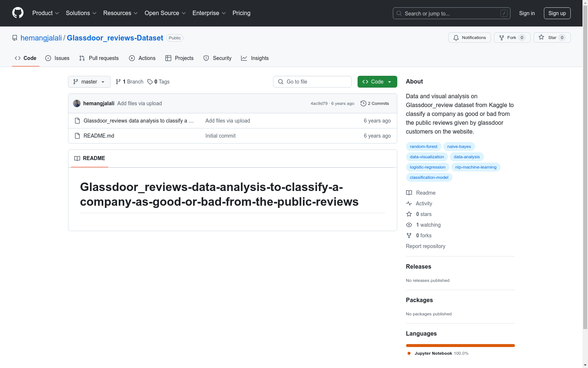Click the naive-bayes topic tag
Viewport: 588px width, 368px height.
[x=459, y=146]
